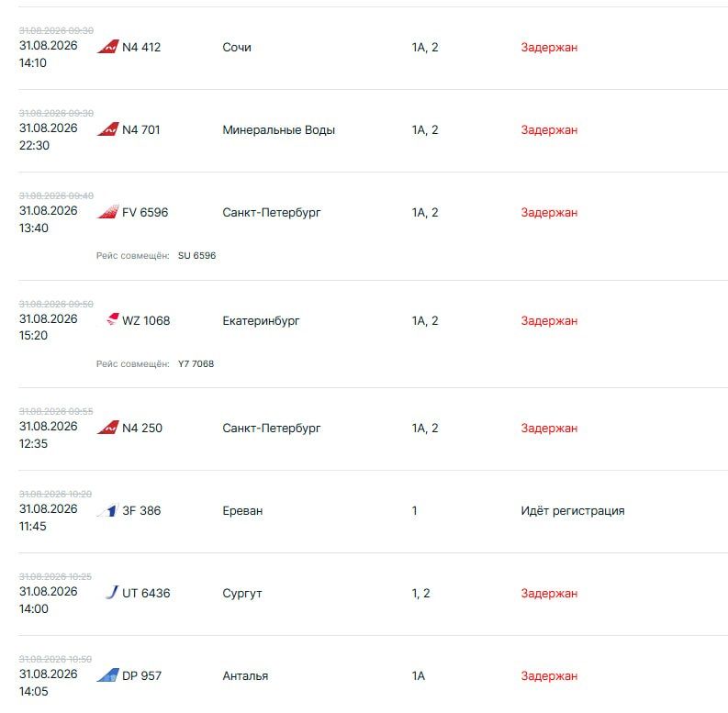This screenshot has width=728, height=713.
Task: Click the Pobeda logo beside DP 957
Action: coord(107,675)
